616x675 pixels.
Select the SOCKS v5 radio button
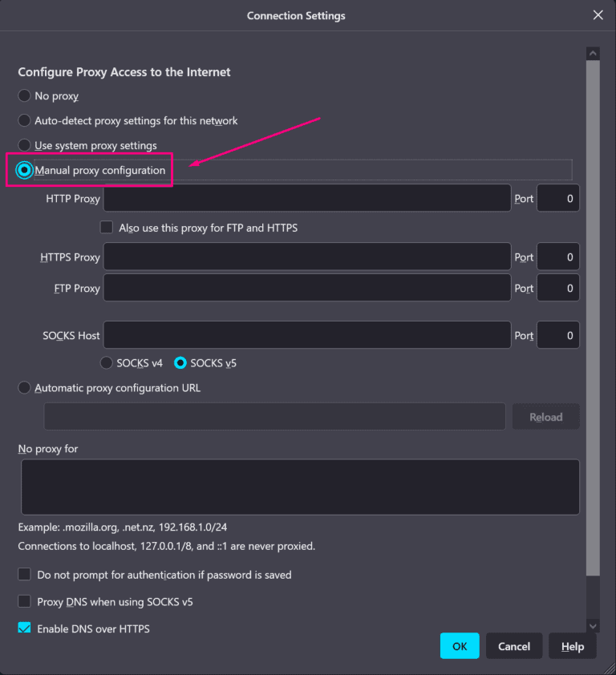pyautogui.click(x=180, y=363)
